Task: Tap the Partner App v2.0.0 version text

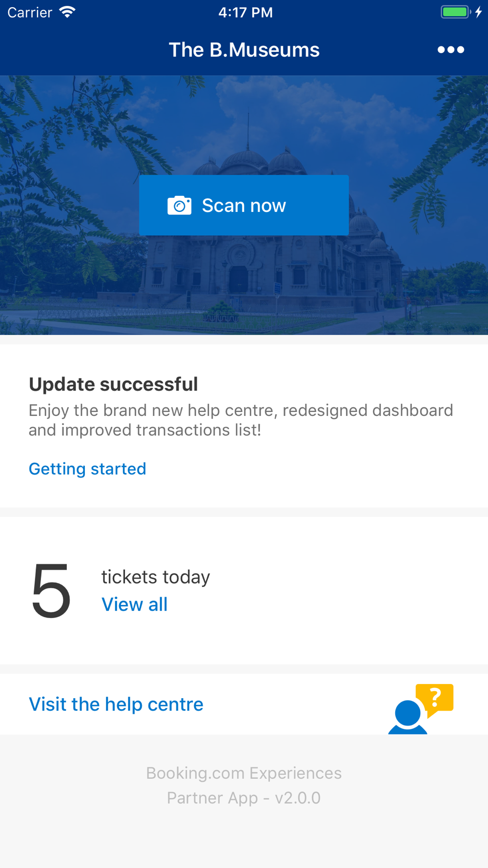Action: click(x=244, y=798)
